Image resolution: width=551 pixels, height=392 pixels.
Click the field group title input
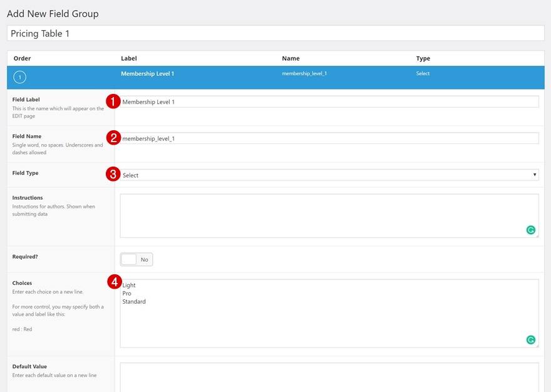275,34
